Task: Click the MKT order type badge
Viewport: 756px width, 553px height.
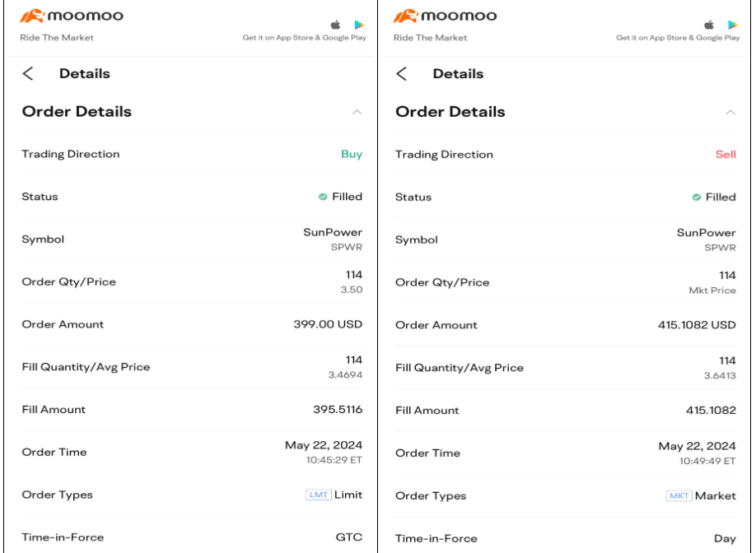Action: [x=679, y=495]
